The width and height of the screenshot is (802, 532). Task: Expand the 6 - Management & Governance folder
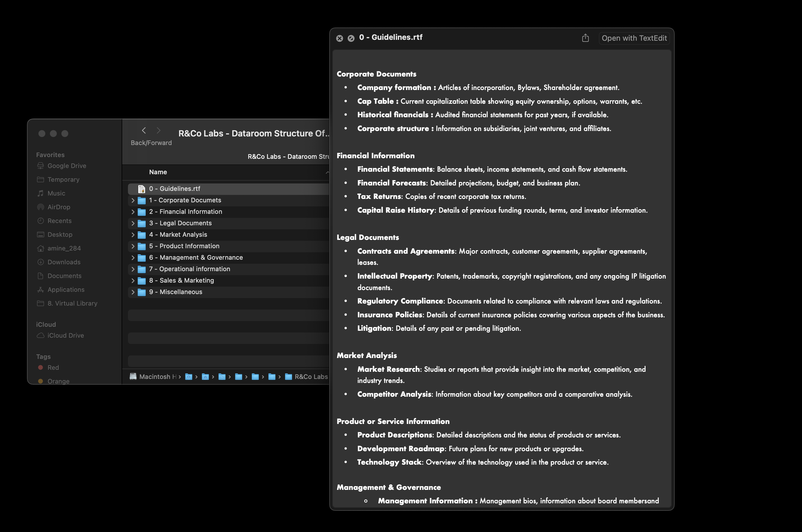pos(133,258)
